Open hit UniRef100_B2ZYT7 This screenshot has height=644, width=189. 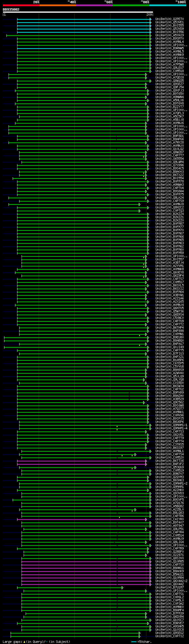[x=170, y=107]
